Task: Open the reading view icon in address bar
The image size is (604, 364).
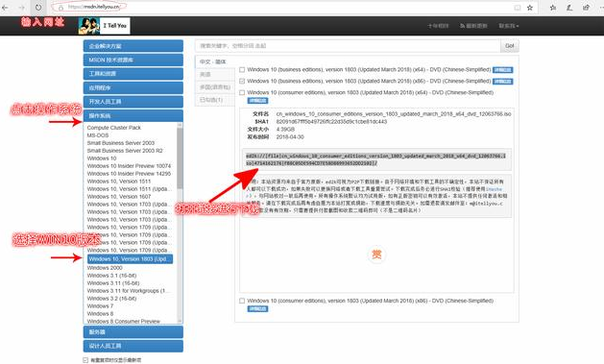Action: point(518,8)
